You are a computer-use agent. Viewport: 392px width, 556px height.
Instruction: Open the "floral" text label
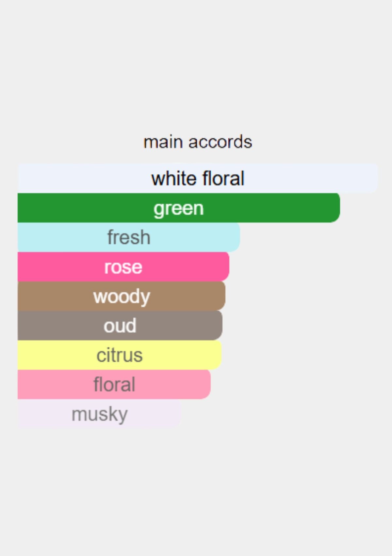(114, 385)
